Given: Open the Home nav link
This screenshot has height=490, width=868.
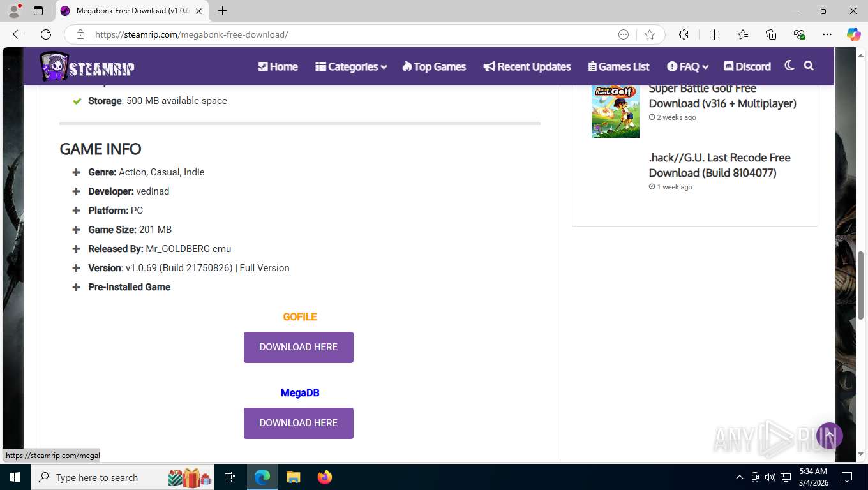Looking at the screenshot, I should pyautogui.click(x=278, y=66).
